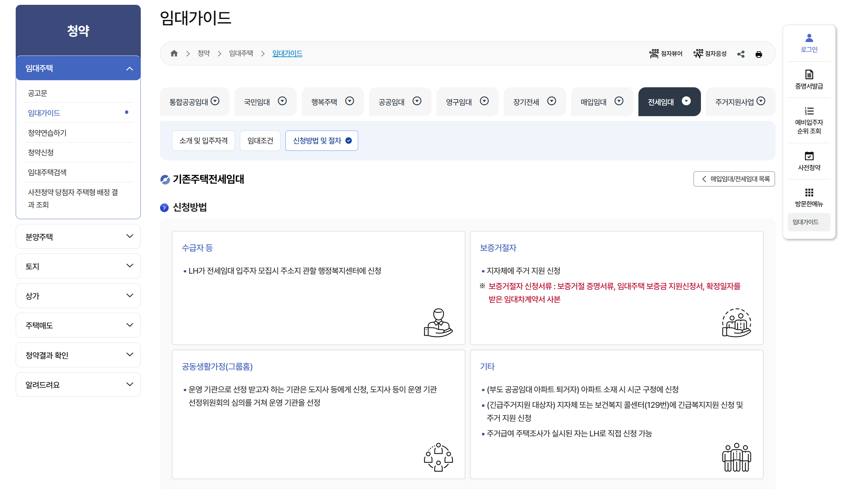The height and width of the screenshot is (489, 868).
Task: Expand the 알려드려요 sidebar menu
Action: pyautogui.click(x=78, y=385)
